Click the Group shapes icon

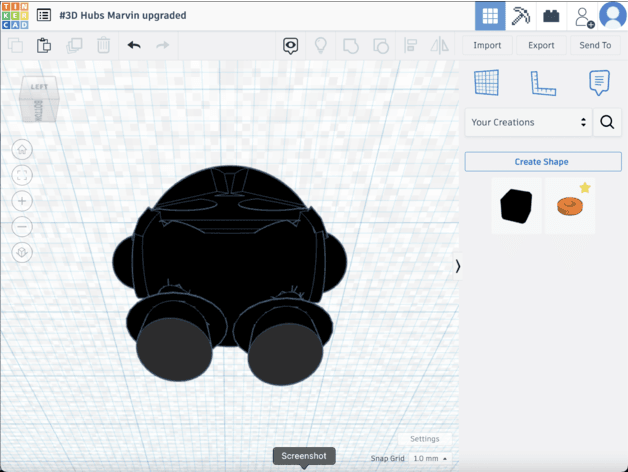[351, 46]
